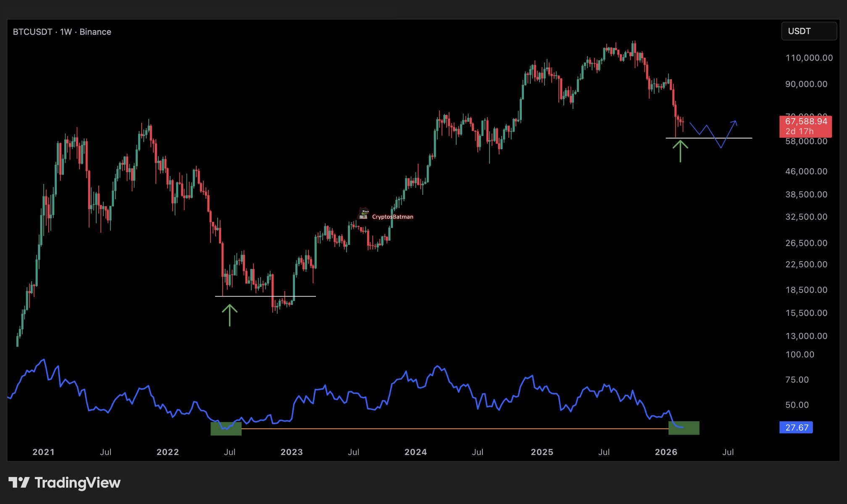Screen dimensions: 847x504
Task: Select the green arrow under 2022 support
Action: [229, 315]
